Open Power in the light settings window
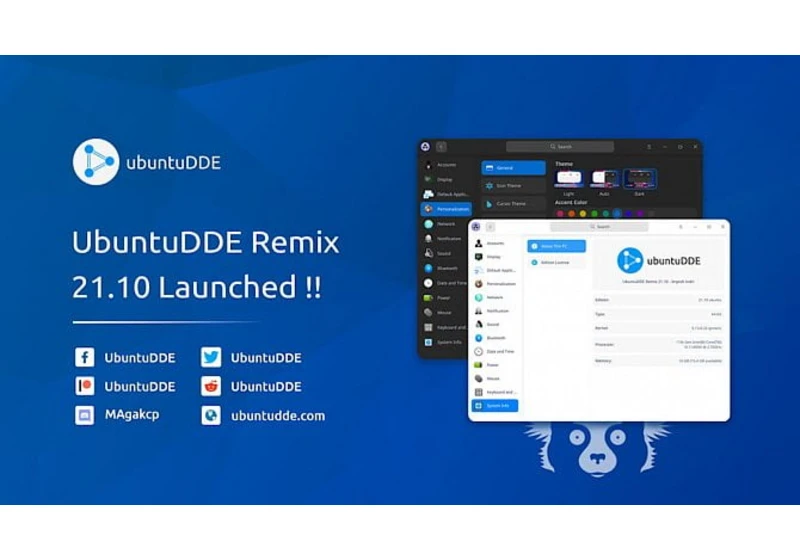 pyautogui.click(x=495, y=365)
